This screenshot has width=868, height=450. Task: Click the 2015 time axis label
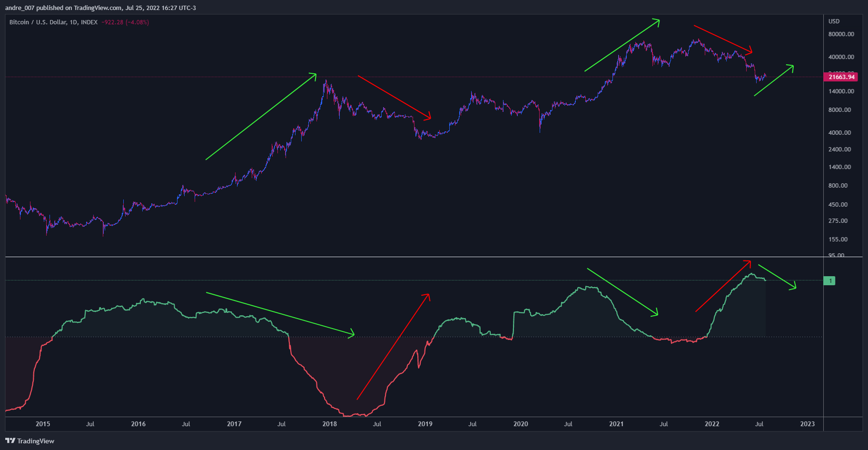pyautogui.click(x=43, y=424)
